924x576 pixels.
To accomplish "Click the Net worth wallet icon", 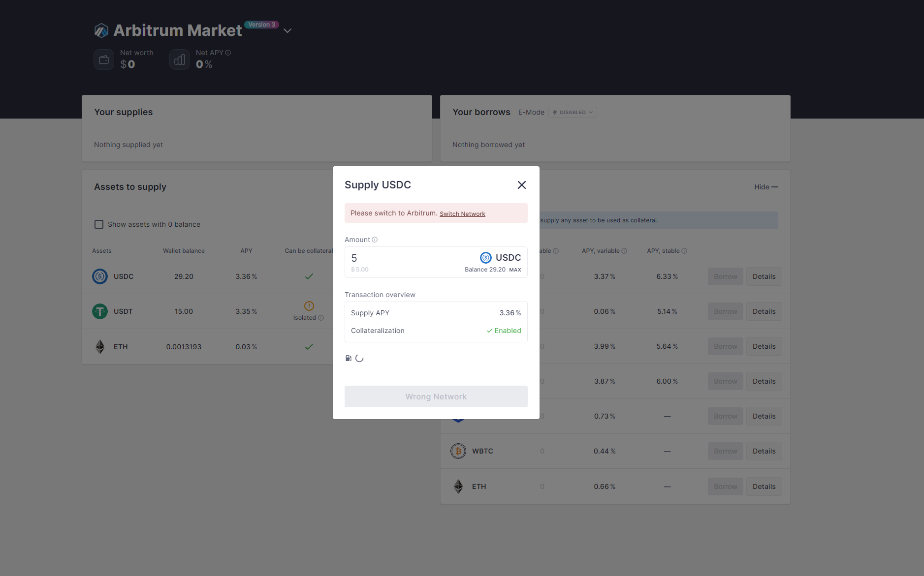I will click(104, 60).
